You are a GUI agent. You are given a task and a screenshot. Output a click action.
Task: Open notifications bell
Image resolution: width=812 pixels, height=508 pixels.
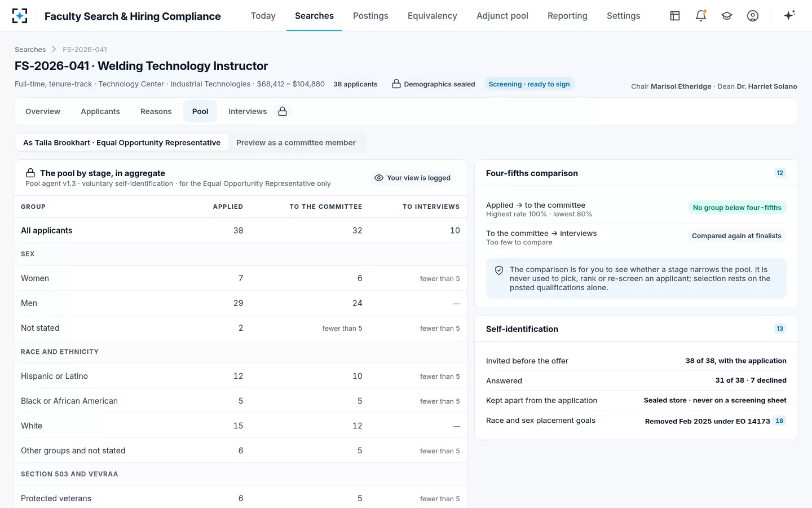pyautogui.click(x=701, y=16)
